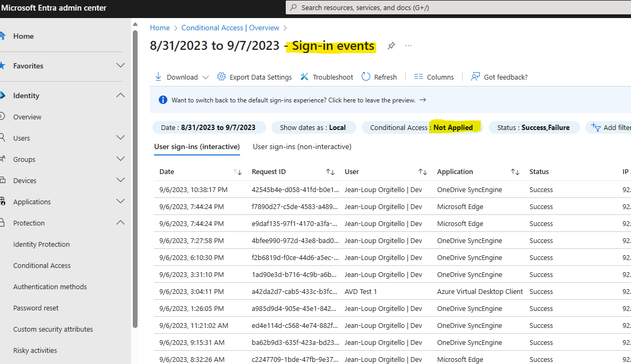Expand the Favorites section chevron
Viewport: 631px width, 364px height.
tap(121, 66)
